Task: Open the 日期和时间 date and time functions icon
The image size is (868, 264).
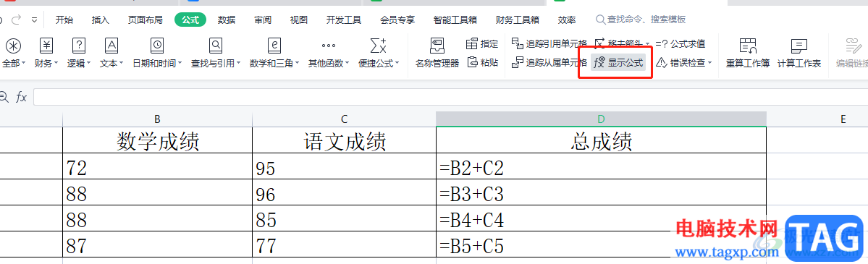Action: (x=157, y=46)
